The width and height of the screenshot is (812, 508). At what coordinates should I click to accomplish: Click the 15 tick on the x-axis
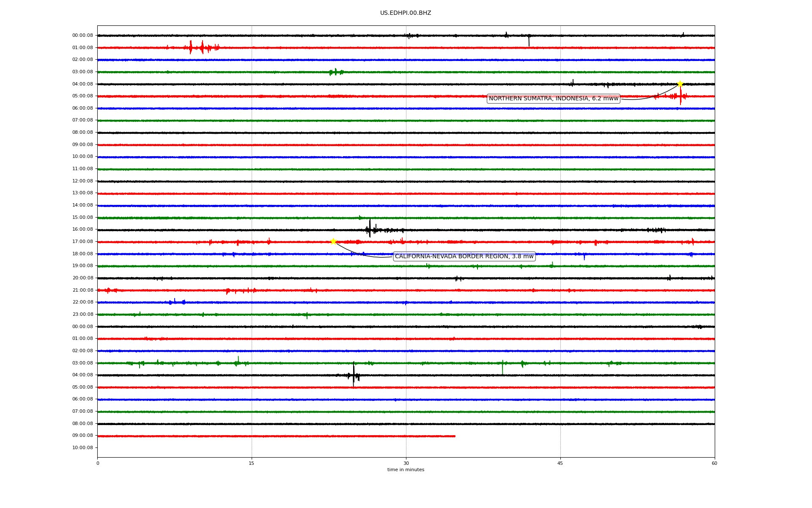(x=252, y=463)
